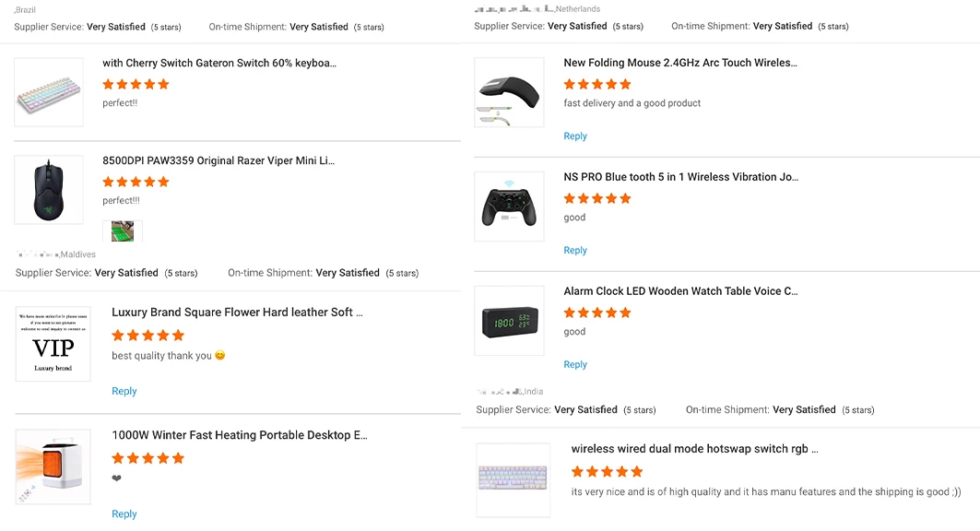Screen dimensions: 980x531
Task: Reply to the Luxury Brand leather review
Action: click(x=124, y=391)
